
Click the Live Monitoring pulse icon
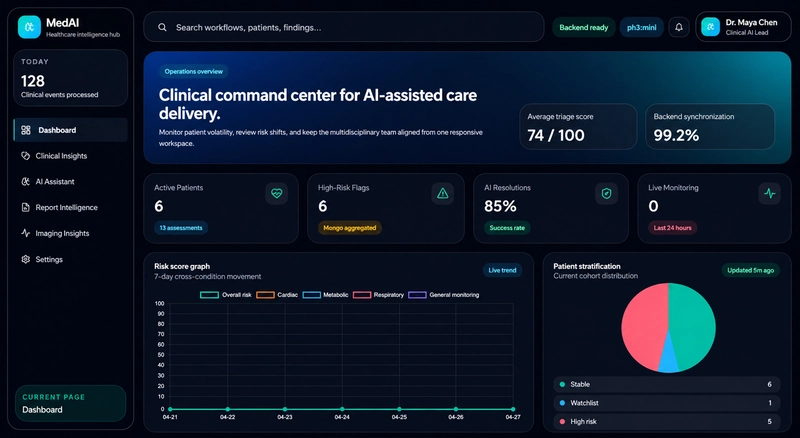[x=769, y=193]
